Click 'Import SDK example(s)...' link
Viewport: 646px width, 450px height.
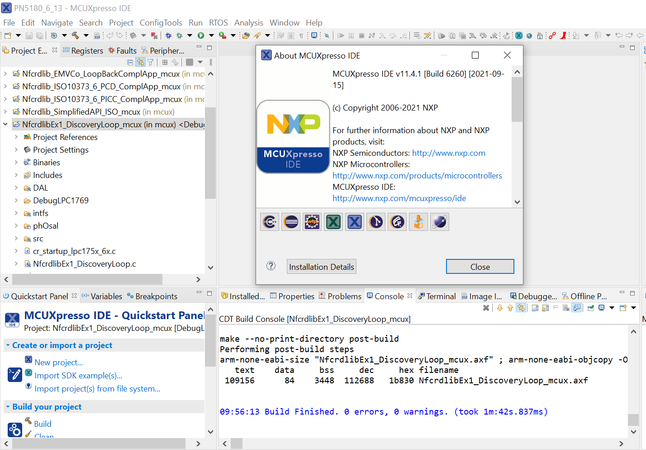[78, 376]
